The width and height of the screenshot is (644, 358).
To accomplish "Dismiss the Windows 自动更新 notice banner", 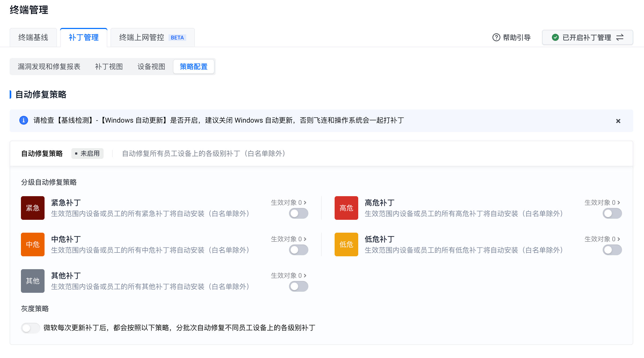I will [x=618, y=121].
